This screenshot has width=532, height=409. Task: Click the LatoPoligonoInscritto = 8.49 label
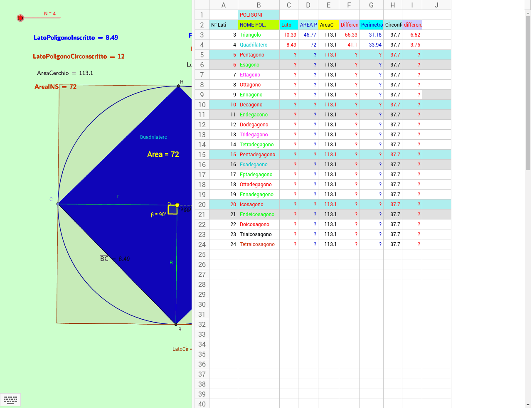point(76,38)
